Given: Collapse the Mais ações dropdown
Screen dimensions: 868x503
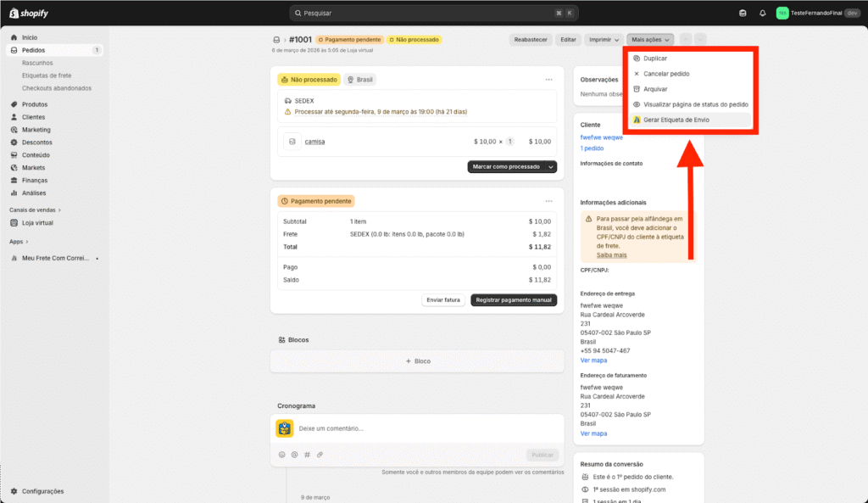Looking at the screenshot, I should (x=650, y=40).
